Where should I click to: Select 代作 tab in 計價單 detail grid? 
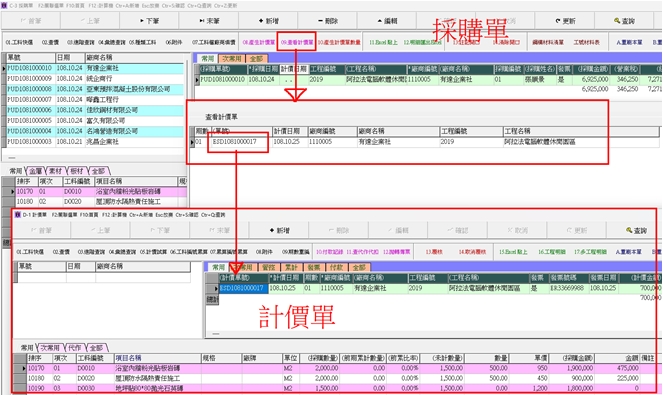tap(74, 348)
